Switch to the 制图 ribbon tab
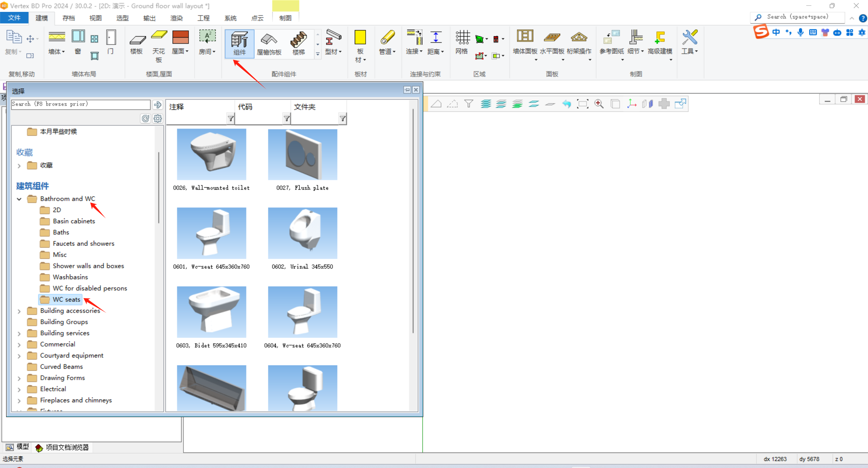Image resolution: width=868 pixels, height=468 pixels. [x=285, y=18]
